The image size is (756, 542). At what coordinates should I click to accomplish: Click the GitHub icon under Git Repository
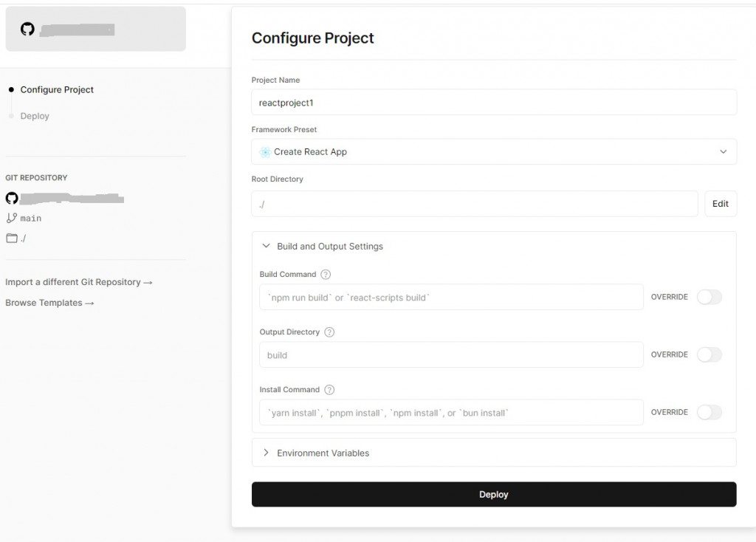(11, 198)
